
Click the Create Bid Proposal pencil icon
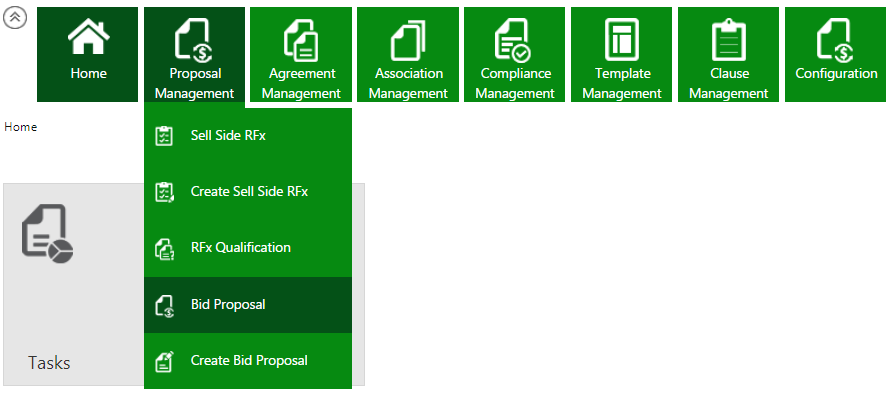(164, 361)
